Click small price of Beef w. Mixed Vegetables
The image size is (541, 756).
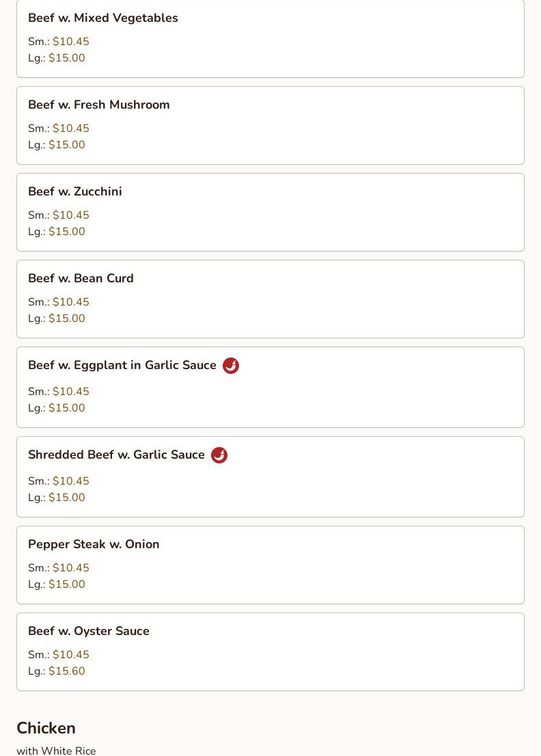[71, 42]
